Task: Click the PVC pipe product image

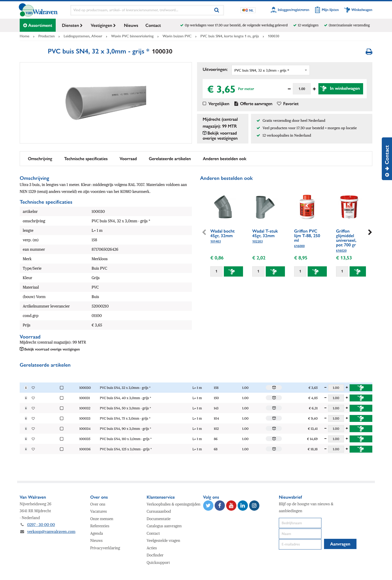Action: pos(106,103)
